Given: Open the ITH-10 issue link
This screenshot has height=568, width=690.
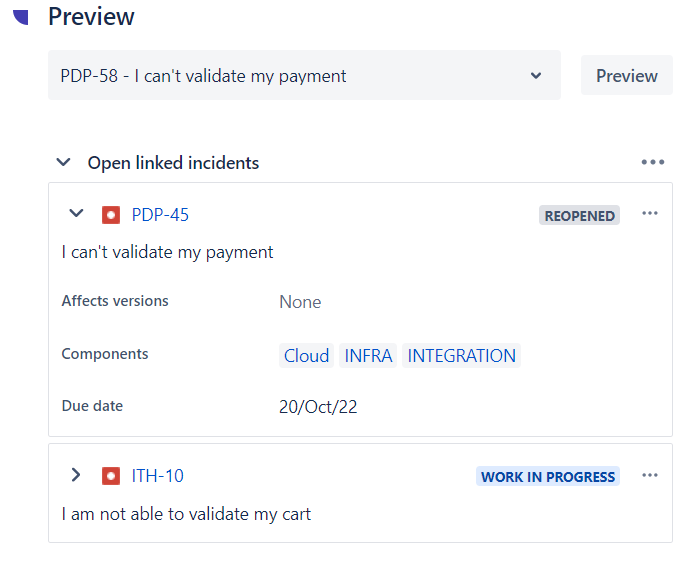Looking at the screenshot, I should 158,476.
